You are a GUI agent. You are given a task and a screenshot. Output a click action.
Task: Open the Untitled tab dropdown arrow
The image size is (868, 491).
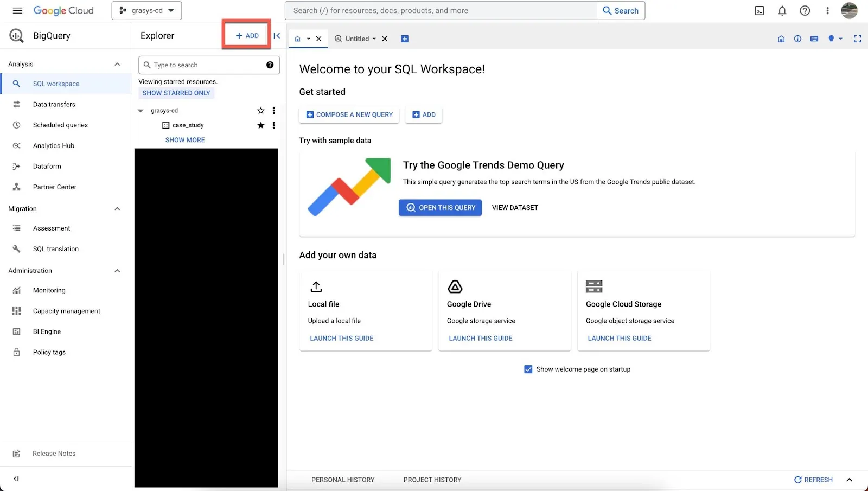click(x=374, y=39)
